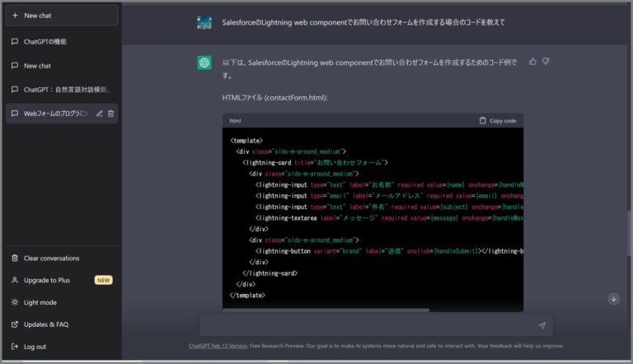This screenshot has width=633, height=364.
Task: Click Upgrade to Plus option
Action: [46, 280]
